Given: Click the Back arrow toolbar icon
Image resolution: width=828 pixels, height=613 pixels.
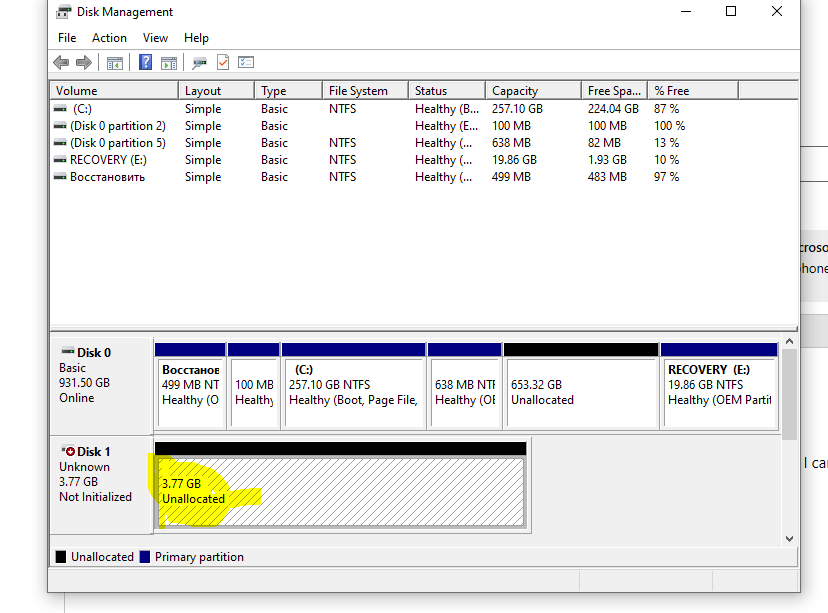Looking at the screenshot, I should point(61,63).
